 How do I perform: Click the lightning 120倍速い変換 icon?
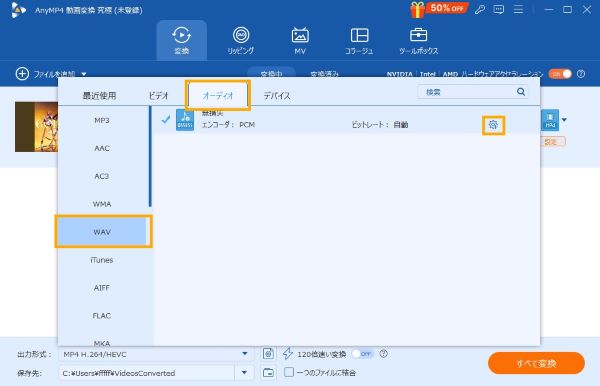[288, 354]
